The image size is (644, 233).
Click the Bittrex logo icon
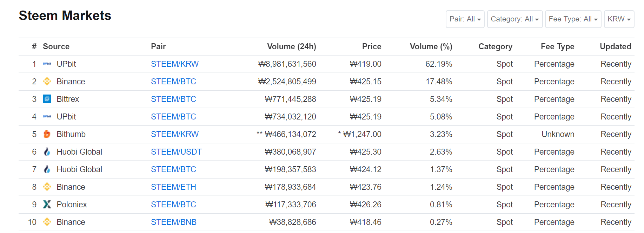coord(47,99)
